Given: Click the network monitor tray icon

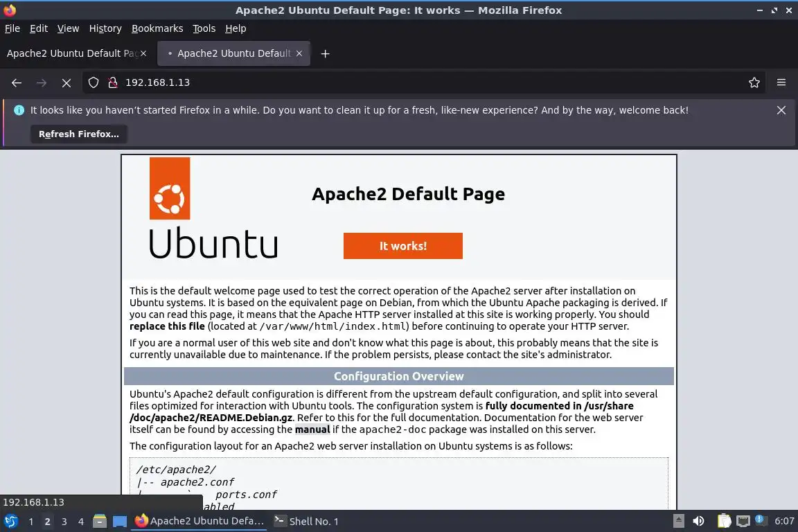Looking at the screenshot, I should click(x=743, y=521).
